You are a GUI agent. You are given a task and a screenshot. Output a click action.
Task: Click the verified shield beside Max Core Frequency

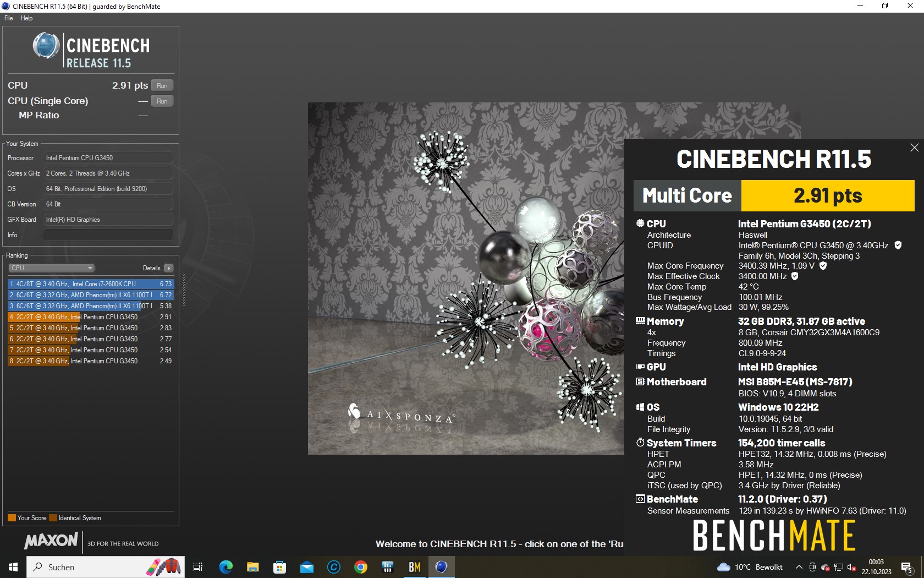(x=823, y=265)
